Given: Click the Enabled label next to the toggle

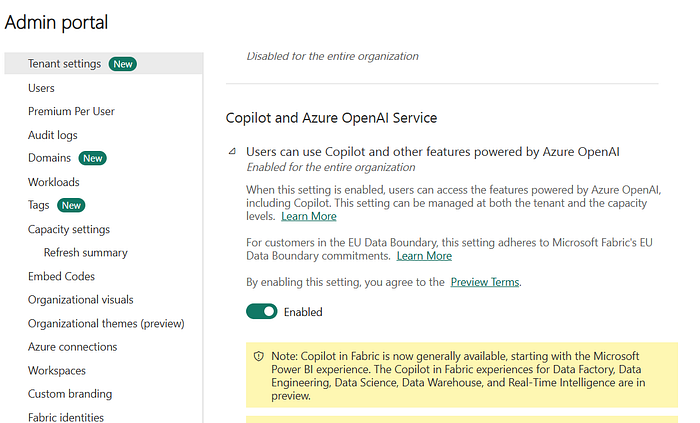Looking at the screenshot, I should [303, 312].
